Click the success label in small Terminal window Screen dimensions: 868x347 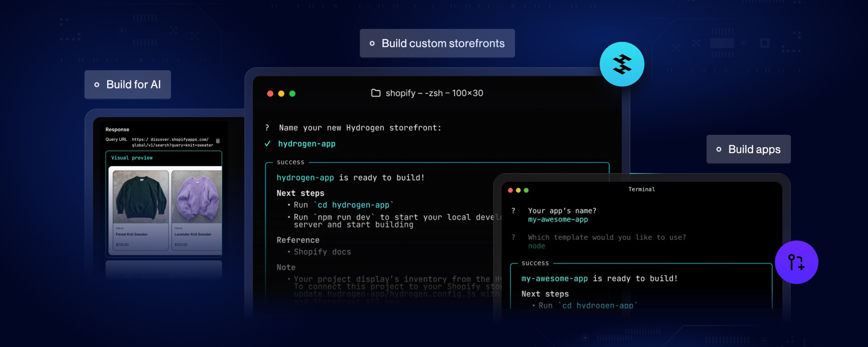click(535, 263)
